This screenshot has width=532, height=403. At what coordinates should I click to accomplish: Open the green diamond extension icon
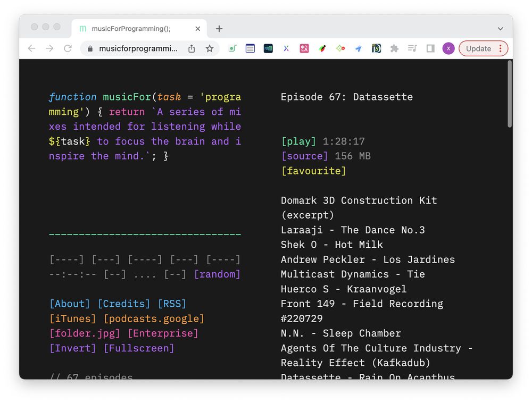(340, 48)
